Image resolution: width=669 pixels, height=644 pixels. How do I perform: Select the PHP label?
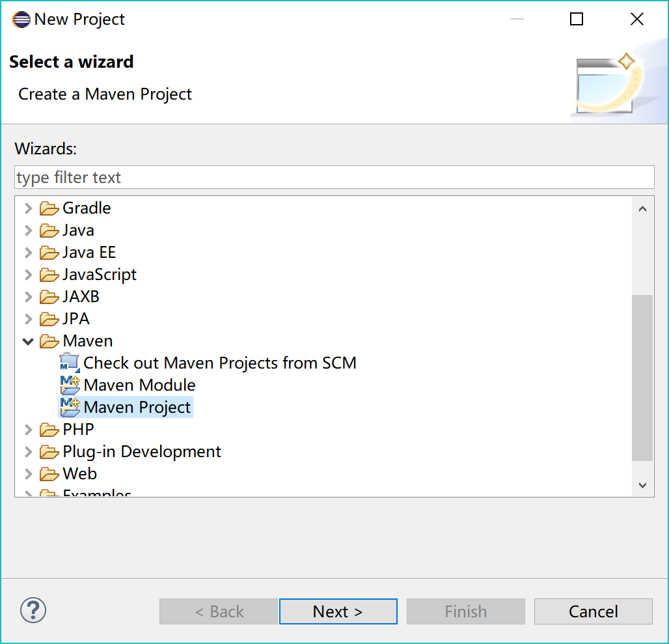click(x=78, y=430)
